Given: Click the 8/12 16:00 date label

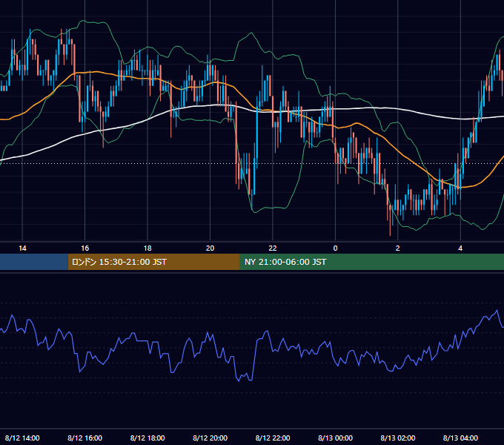Looking at the screenshot, I should [84, 438].
